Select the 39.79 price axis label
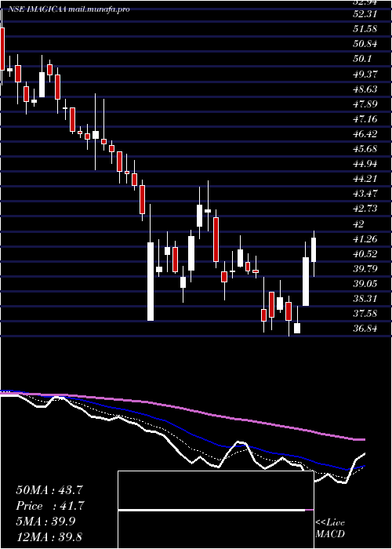The width and height of the screenshot is (392, 549). [x=365, y=268]
